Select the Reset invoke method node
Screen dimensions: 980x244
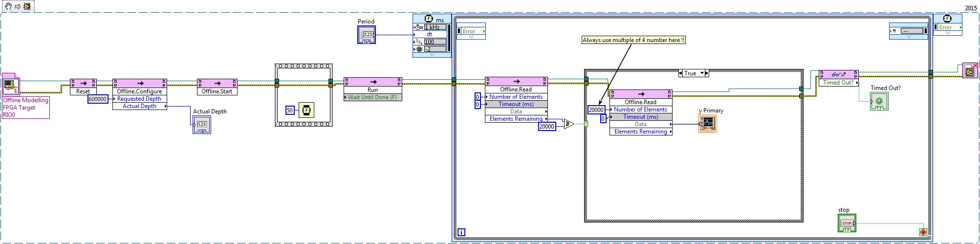[83, 87]
